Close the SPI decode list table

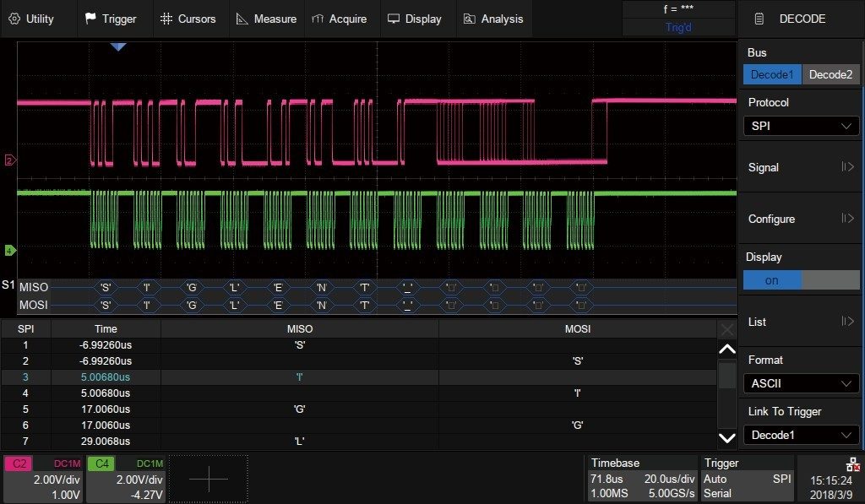click(x=726, y=328)
